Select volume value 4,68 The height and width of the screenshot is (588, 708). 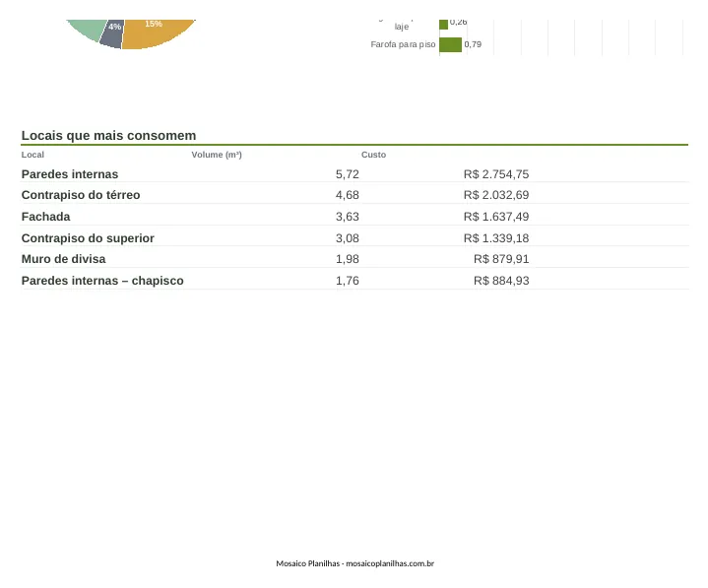(x=348, y=195)
